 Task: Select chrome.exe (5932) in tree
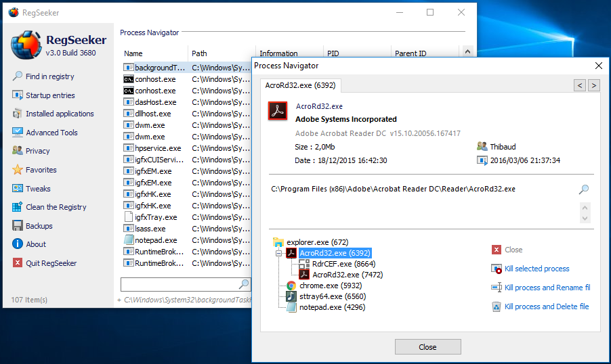tap(331, 286)
